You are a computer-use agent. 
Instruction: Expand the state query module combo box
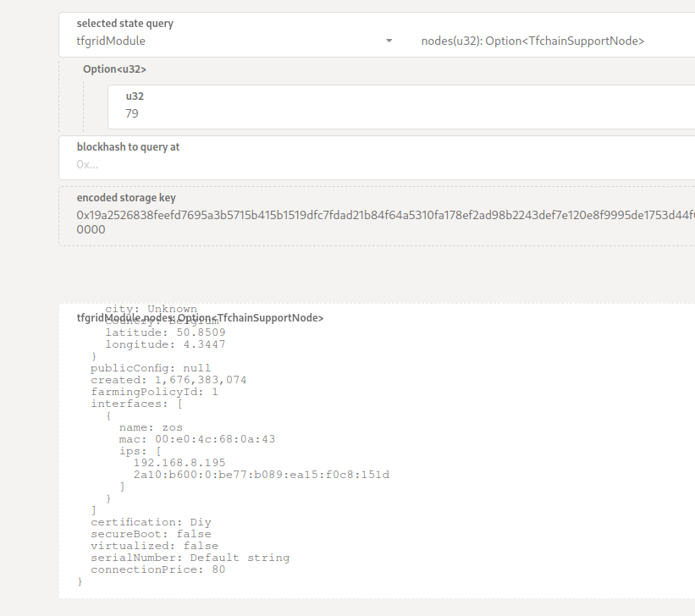click(229, 40)
